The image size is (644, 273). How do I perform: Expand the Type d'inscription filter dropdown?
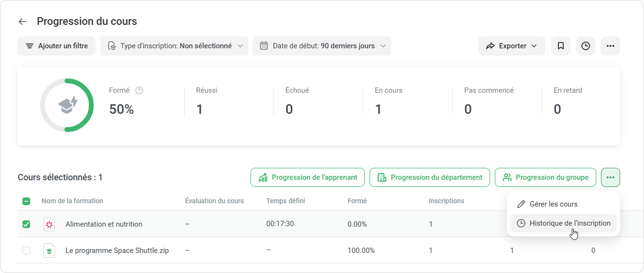(x=174, y=46)
